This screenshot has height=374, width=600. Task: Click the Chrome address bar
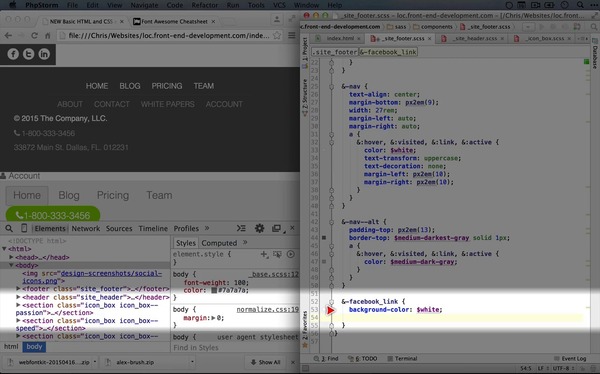[168, 36]
